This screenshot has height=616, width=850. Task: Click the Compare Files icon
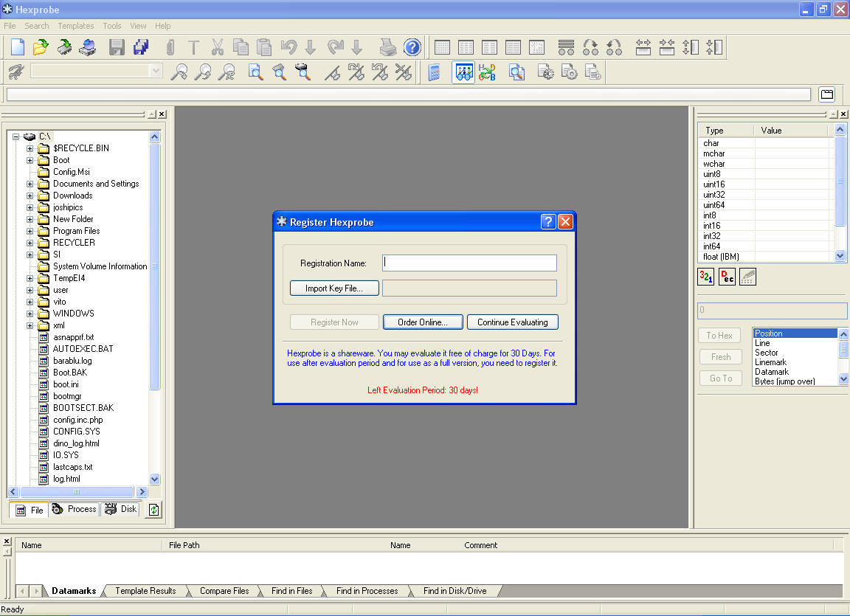(x=516, y=72)
